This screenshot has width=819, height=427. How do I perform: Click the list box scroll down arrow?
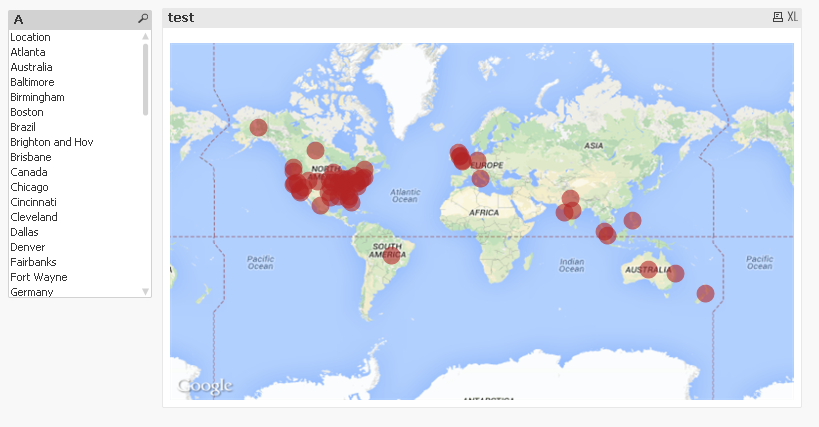tap(145, 292)
